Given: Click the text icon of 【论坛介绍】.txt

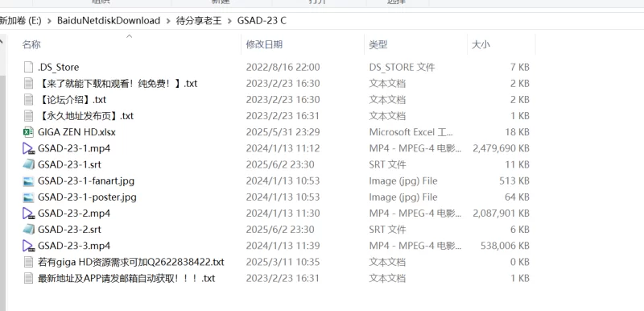Looking at the screenshot, I should [28, 99].
